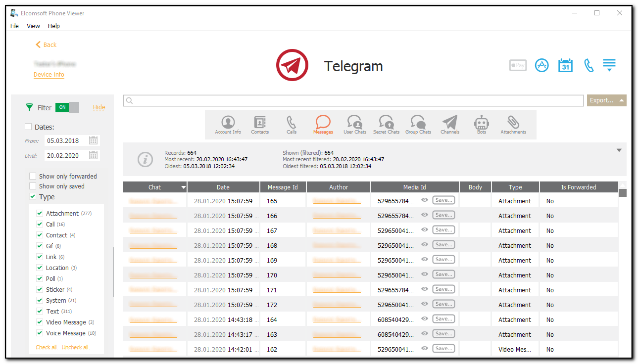Open the Chat column sort dropdown
The image size is (638, 364).
click(183, 187)
